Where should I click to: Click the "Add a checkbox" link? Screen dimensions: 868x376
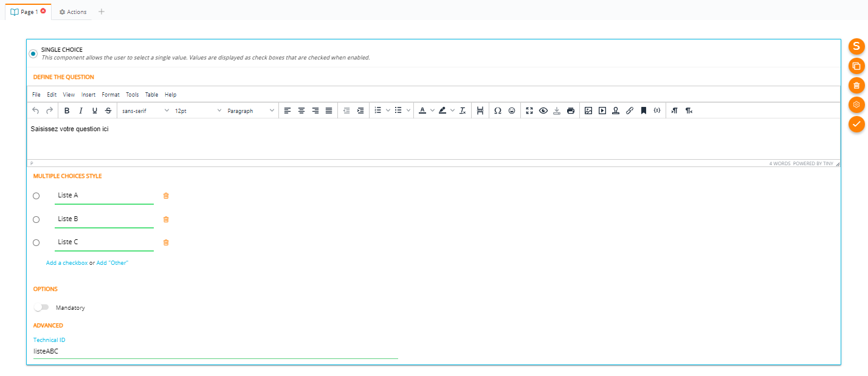[67, 263]
